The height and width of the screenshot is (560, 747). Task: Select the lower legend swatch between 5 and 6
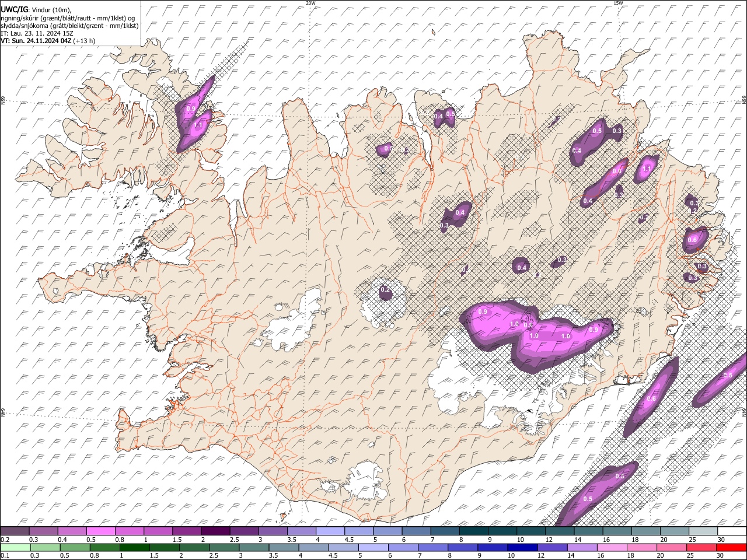[374, 547]
